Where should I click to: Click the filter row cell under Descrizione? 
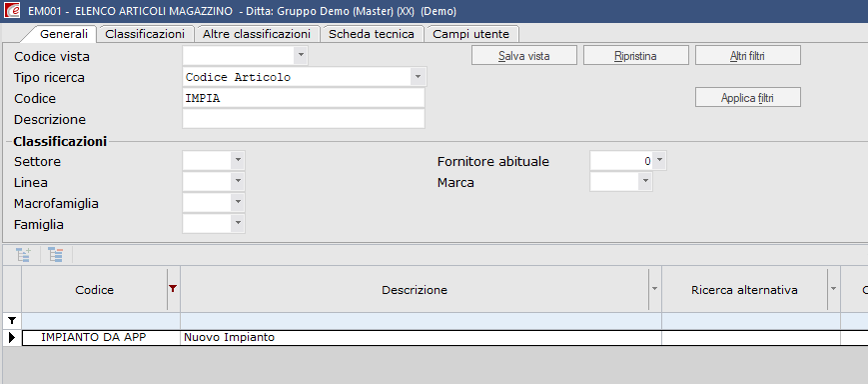click(421, 321)
